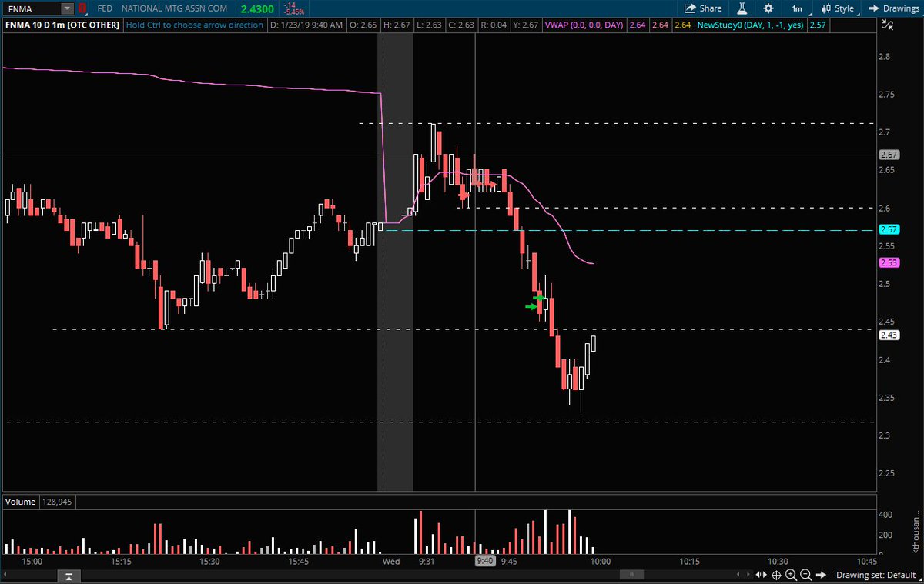The height and width of the screenshot is (584, 924).
Task: Open Edit Studies via the flask icon
Action: click(742, 8)
